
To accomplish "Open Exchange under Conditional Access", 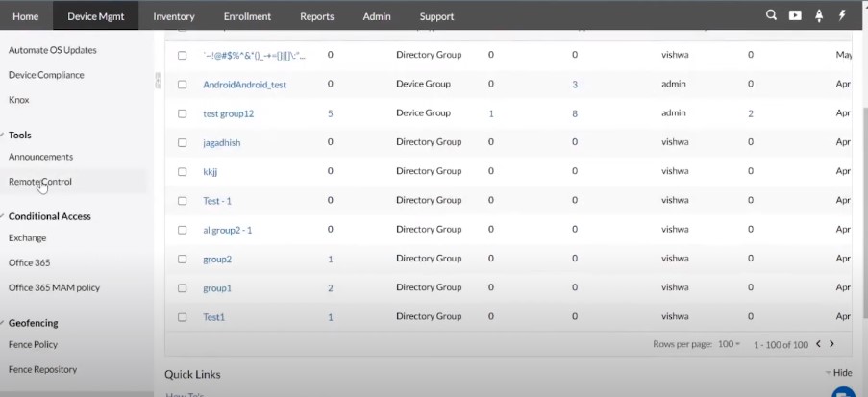I will [27, 237].
